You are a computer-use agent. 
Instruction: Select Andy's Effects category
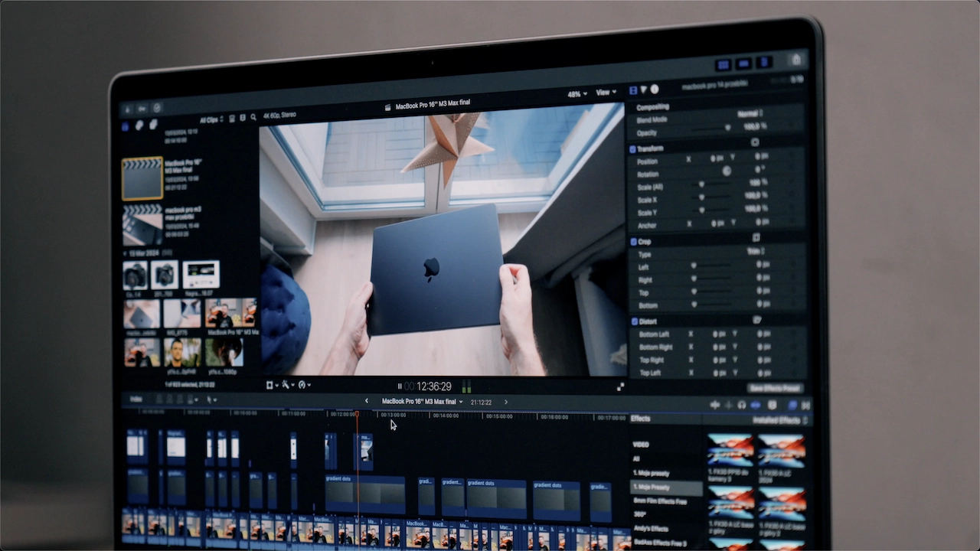pos(650,529)
